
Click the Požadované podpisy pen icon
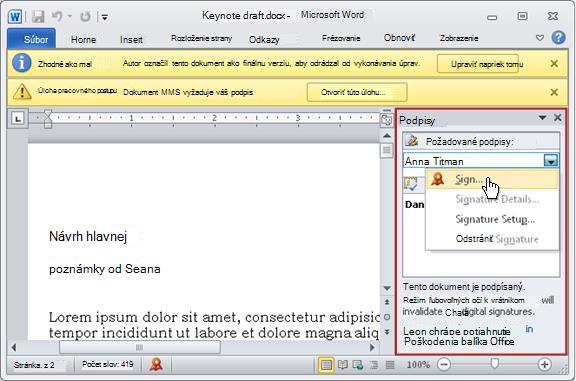point(412,141)
